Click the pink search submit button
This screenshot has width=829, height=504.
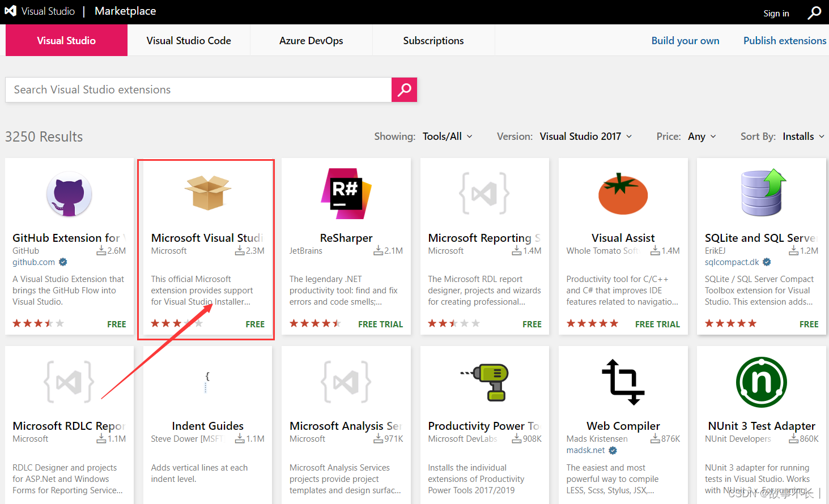[404, 89]
